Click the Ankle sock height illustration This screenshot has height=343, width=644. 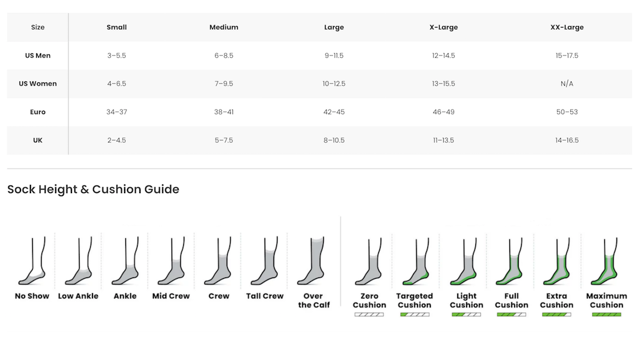pyautogui.click(x=125, y=260)
